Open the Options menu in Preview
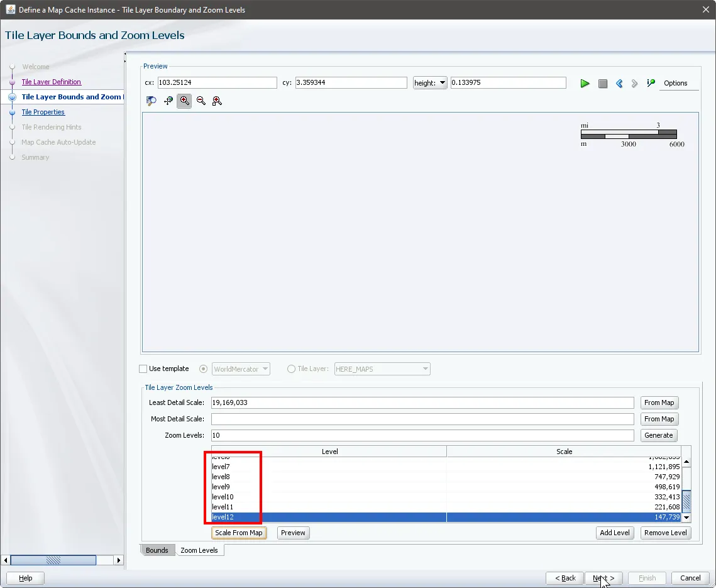 click(x=676, y=83)
